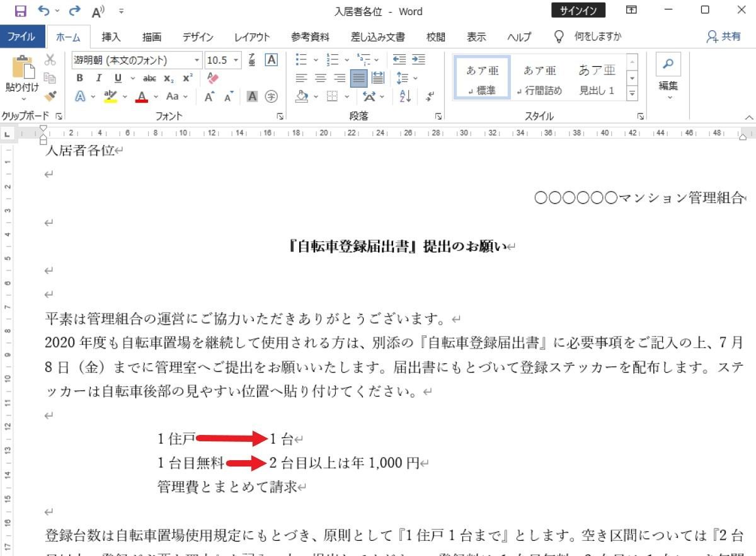Collapse the ribbon with the chevron
756x556 pixels.
tap(749, 117)
